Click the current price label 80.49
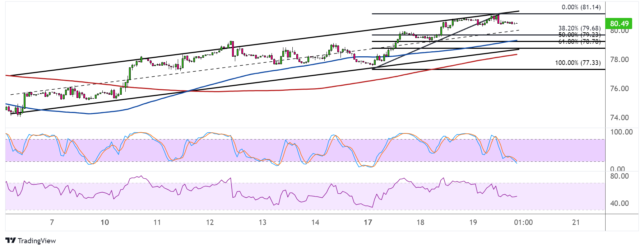644x250 pixels. pyautogui.click(x=619, y=23)
